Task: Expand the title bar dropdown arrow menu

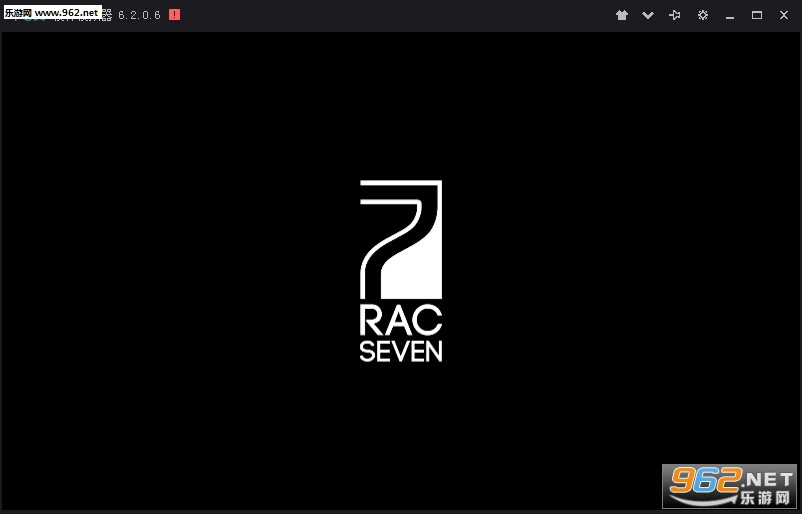Action: tap(648, 15)
